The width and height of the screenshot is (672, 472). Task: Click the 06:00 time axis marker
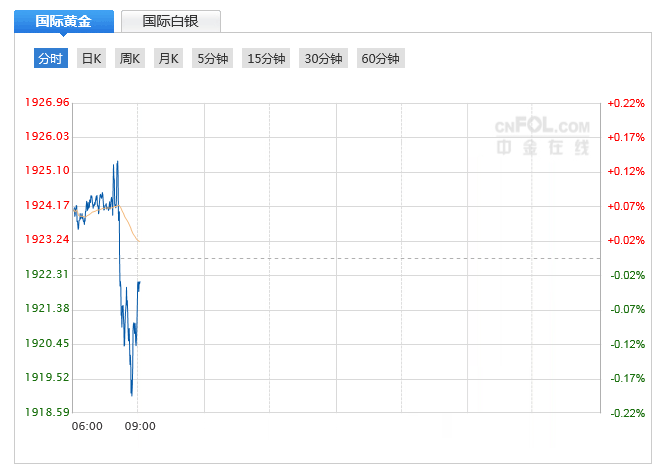[x=87, y=426]
